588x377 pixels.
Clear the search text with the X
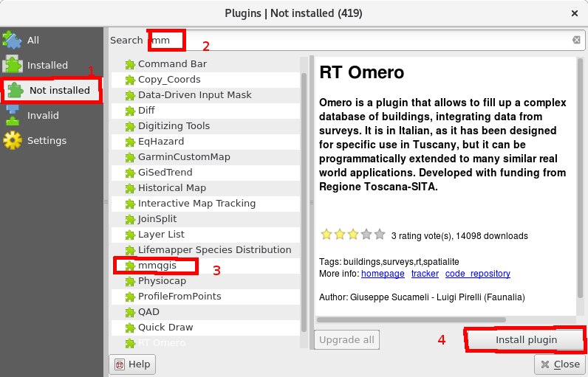[576, 40]
